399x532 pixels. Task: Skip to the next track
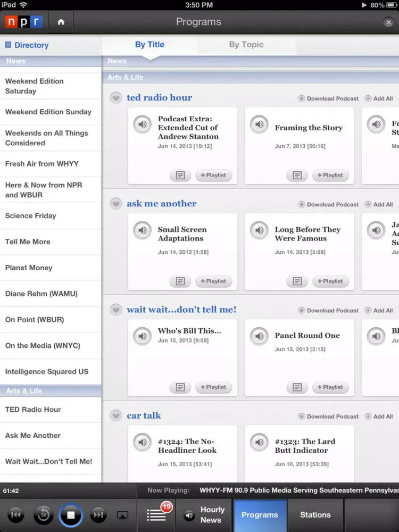tap(98, 515)
